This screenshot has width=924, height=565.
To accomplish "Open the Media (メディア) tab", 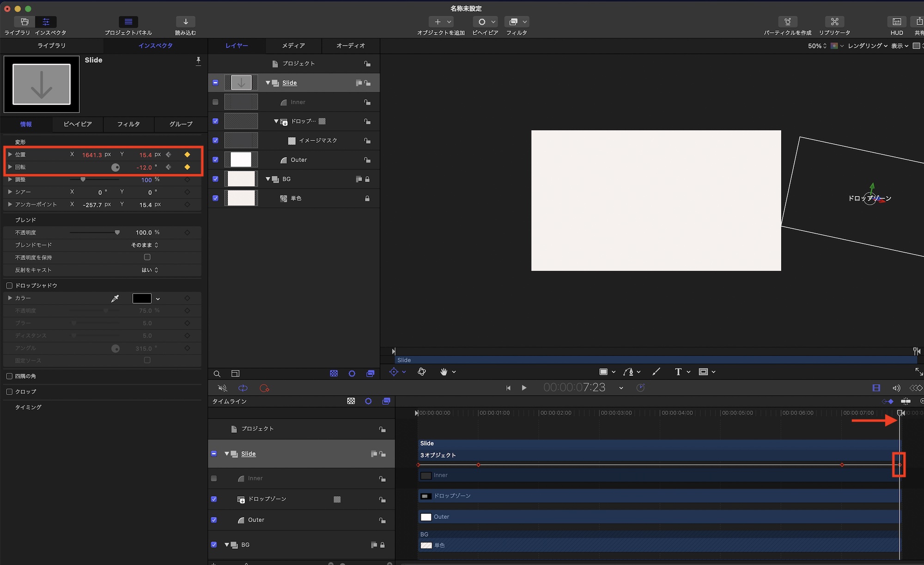I will point(293,45).
